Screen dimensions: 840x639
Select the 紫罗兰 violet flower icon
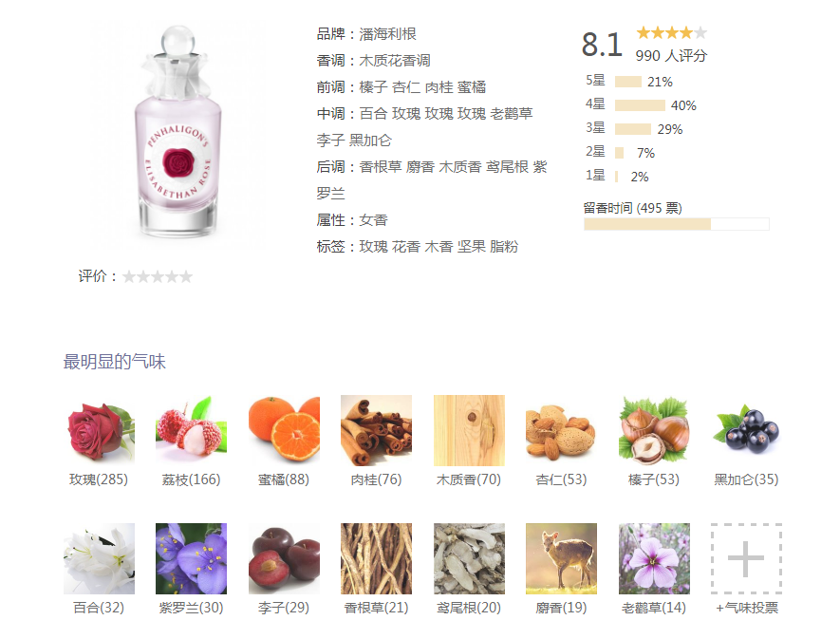click(191, 558)
